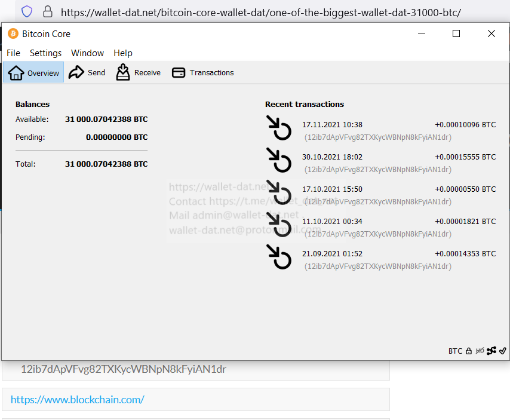
Task: Click the sync checkmark status icon
Action: [503, 351]
